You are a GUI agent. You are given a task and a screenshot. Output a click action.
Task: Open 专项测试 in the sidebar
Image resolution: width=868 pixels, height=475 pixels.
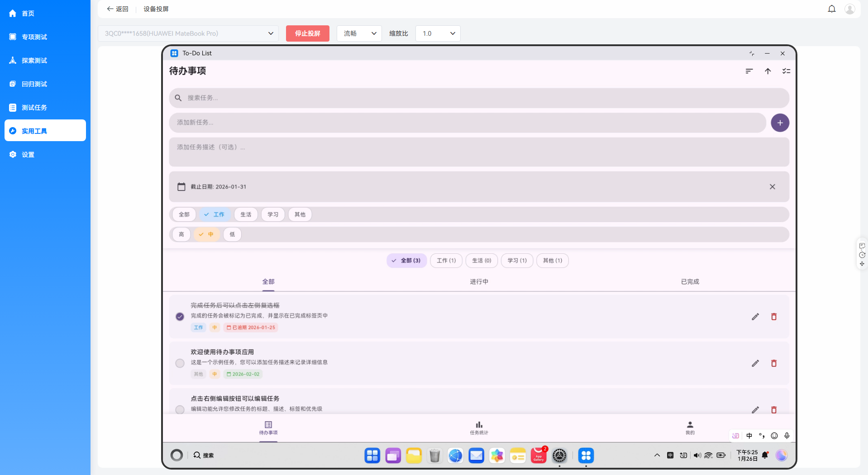point(45,37)
